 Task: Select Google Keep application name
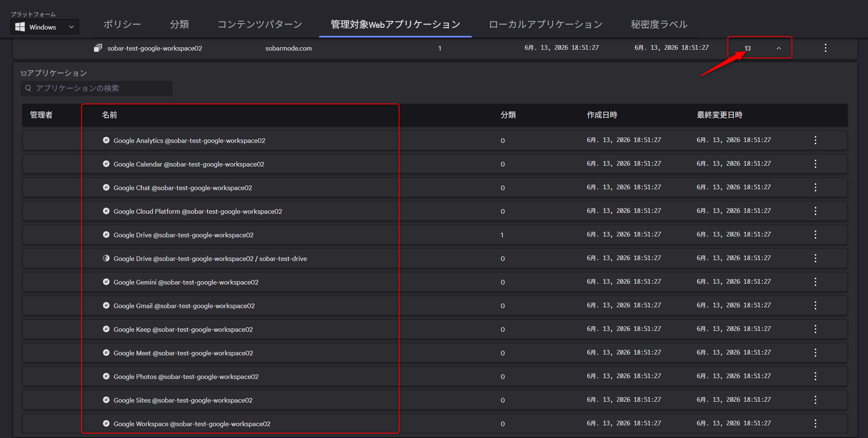point(183,329)
